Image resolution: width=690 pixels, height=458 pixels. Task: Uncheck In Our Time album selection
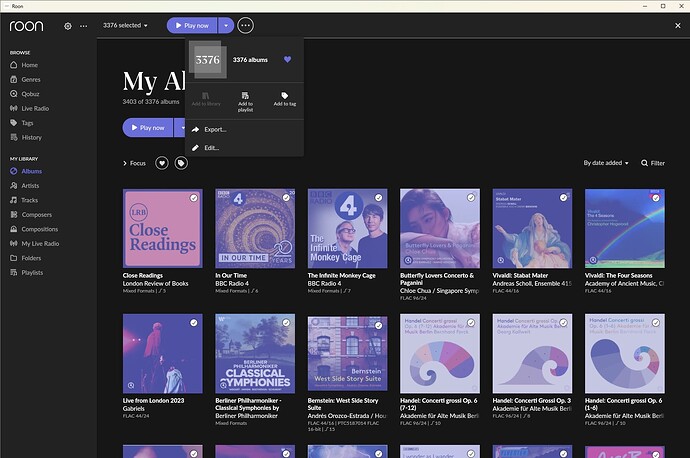pyautogui.click(x=286, y=198)
